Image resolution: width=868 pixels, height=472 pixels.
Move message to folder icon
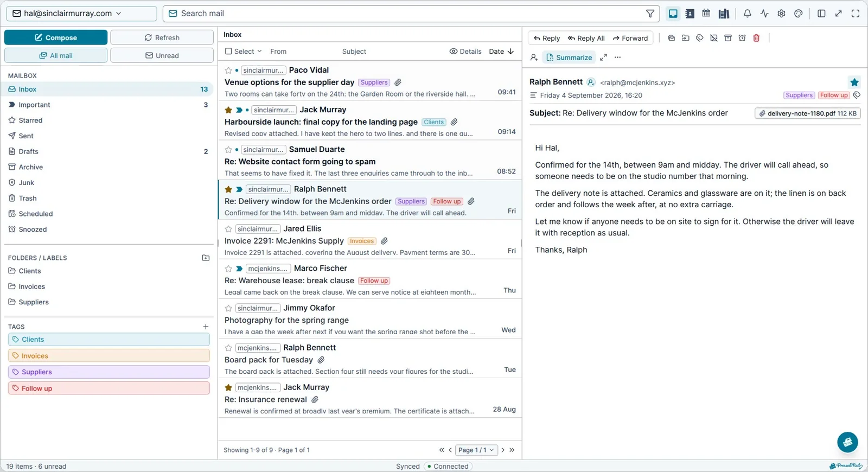click(x=685, y=38)
